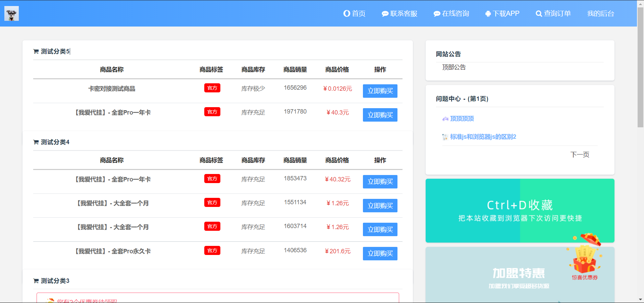Click the cart icon beside 测试分类5
Viewport: 644px width, 303px height.
[36, 51]
